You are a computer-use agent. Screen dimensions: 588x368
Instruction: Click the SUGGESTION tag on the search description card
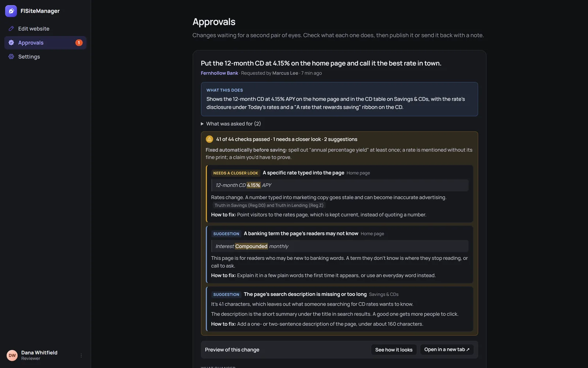click(226, 294)
